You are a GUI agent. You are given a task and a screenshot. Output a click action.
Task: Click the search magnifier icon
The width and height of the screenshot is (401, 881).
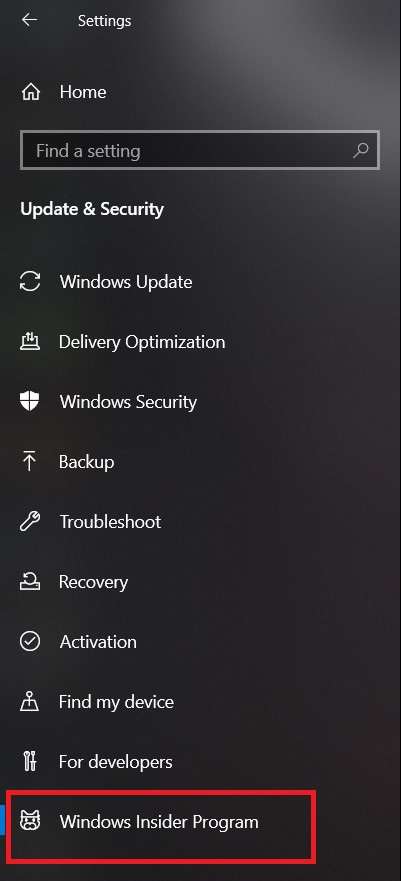[x=361, y=150]
